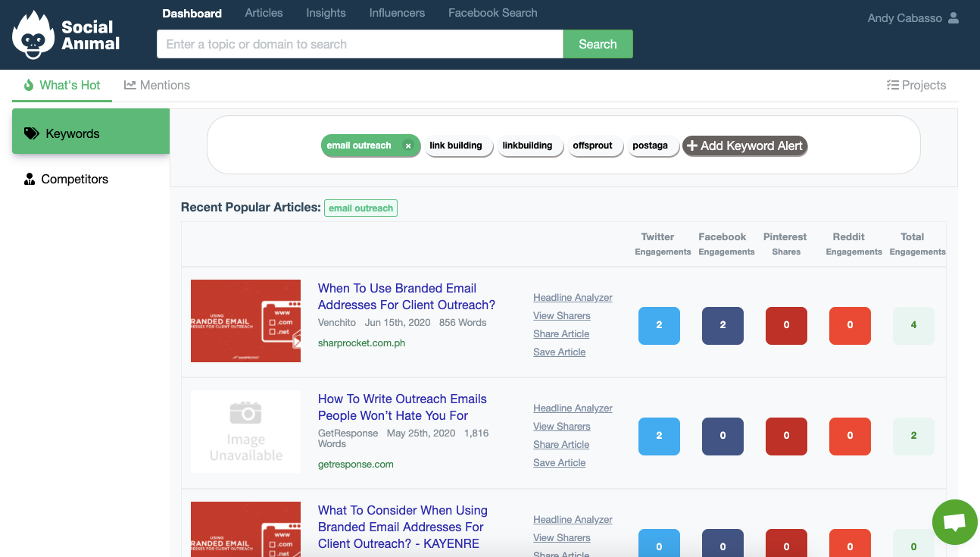Click the Andy Cabasso account name

905,18
